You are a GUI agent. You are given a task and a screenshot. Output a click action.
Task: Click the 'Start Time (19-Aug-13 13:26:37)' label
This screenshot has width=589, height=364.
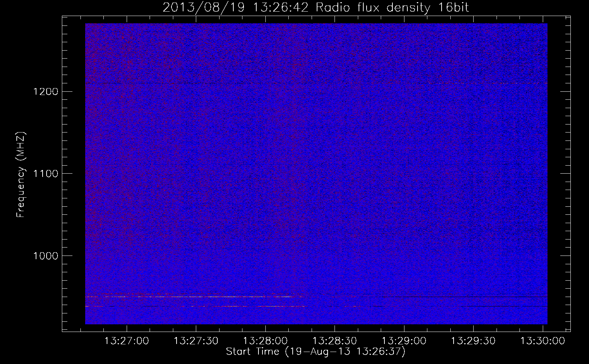coord(316,352)
